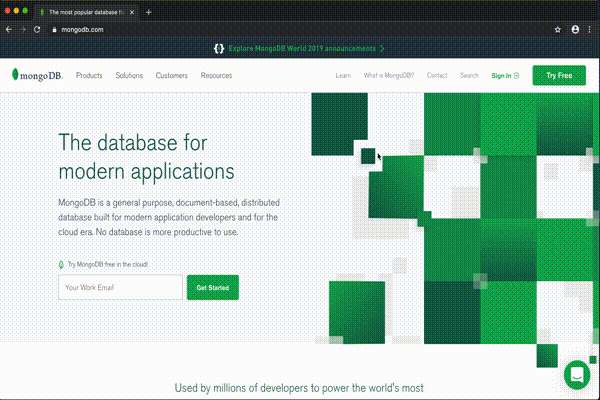Screen dimensions: 600x400
Task: Open a new tab with the plus icon
Action: point(148,12)
